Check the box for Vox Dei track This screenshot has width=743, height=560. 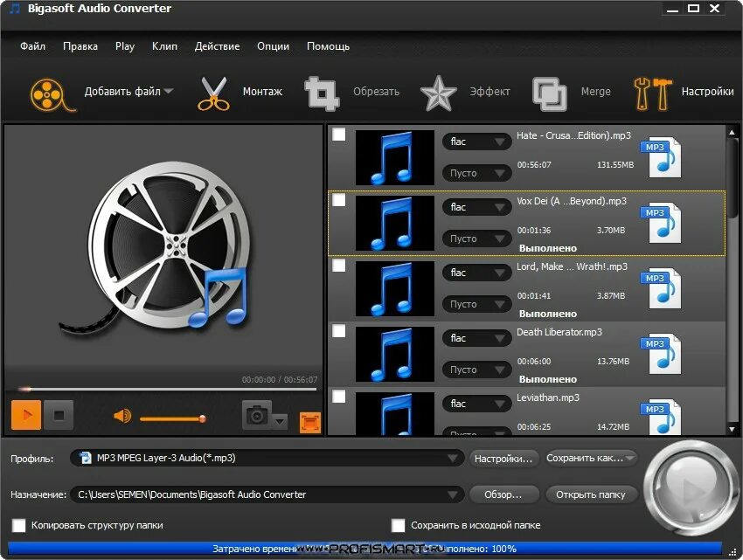[x=339, y=200]
